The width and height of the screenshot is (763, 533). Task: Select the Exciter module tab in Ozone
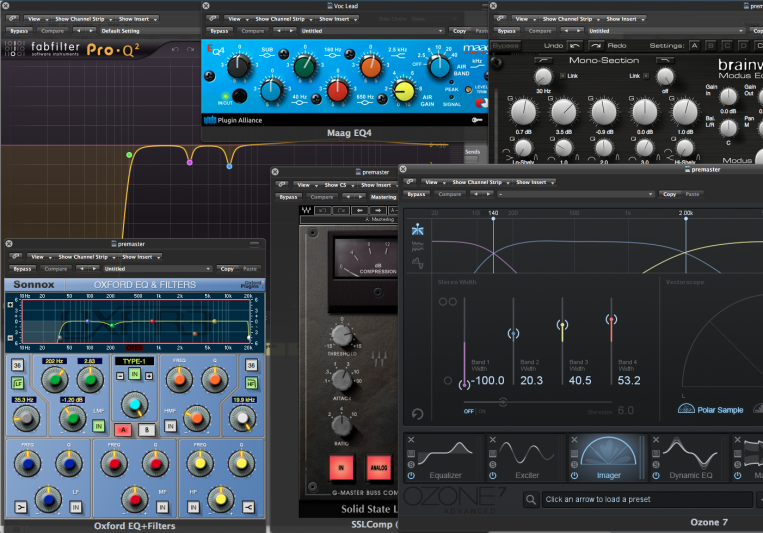526,458
